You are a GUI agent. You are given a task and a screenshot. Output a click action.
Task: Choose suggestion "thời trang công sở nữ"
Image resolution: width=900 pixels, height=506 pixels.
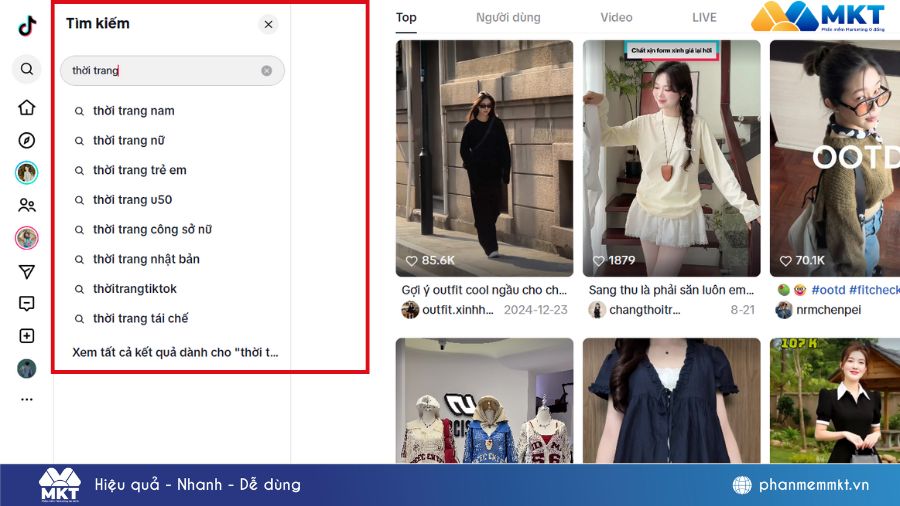point(152,230)
